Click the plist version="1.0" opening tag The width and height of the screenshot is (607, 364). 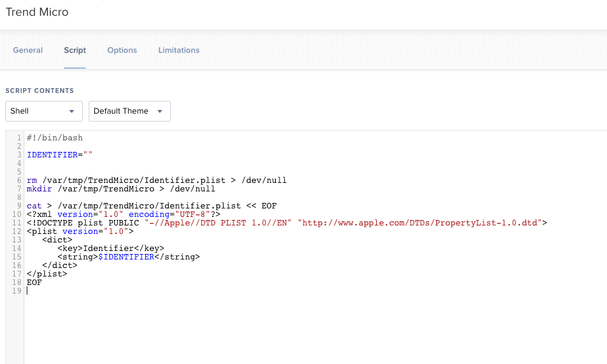80,232
